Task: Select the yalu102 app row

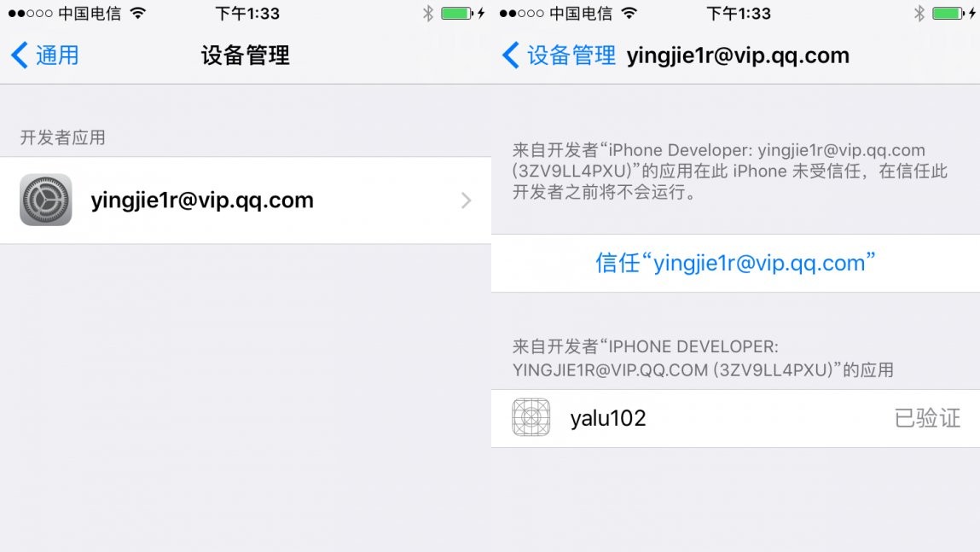Action: coord(735,418)
